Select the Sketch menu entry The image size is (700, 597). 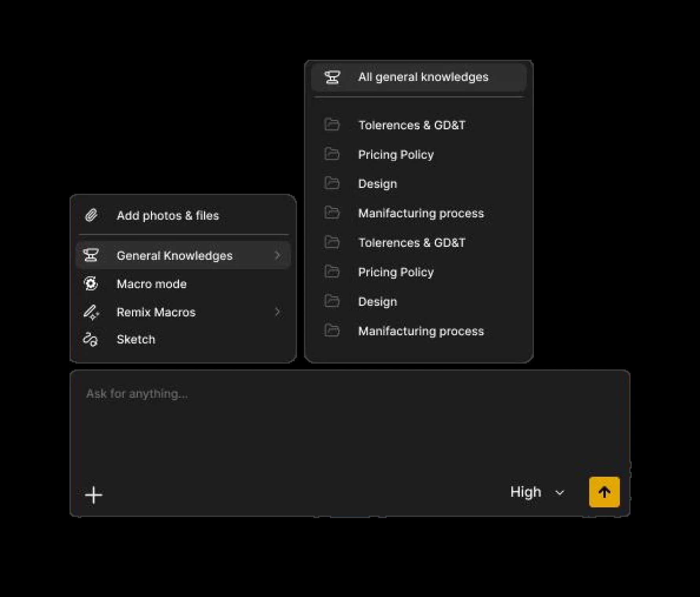pyautogui.click(x=183, y=340)
